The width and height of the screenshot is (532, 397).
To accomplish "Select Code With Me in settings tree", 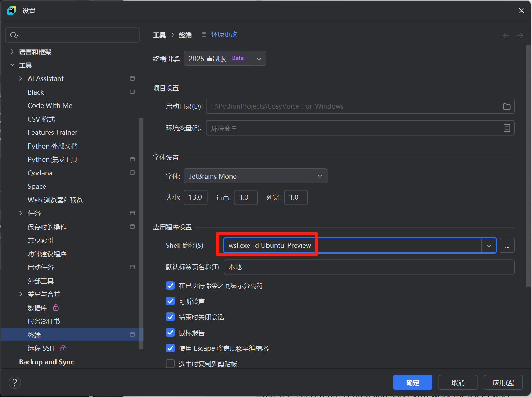I will click(50, 105).
